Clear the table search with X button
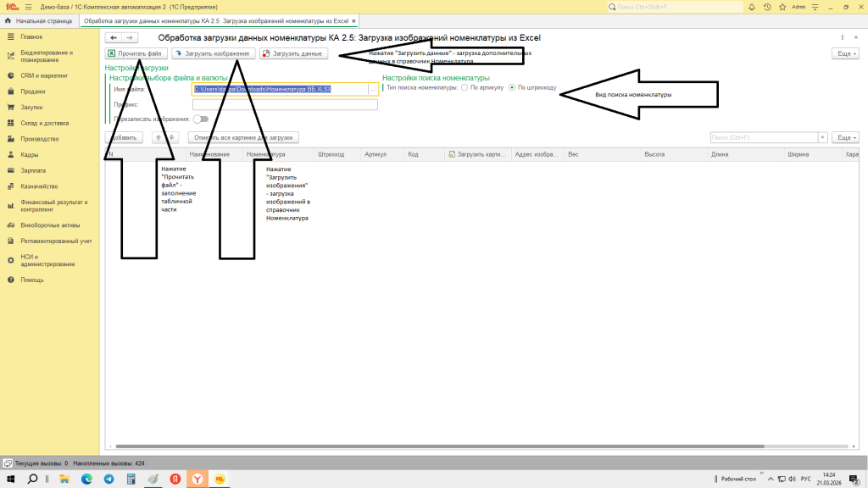 point(822,137)
